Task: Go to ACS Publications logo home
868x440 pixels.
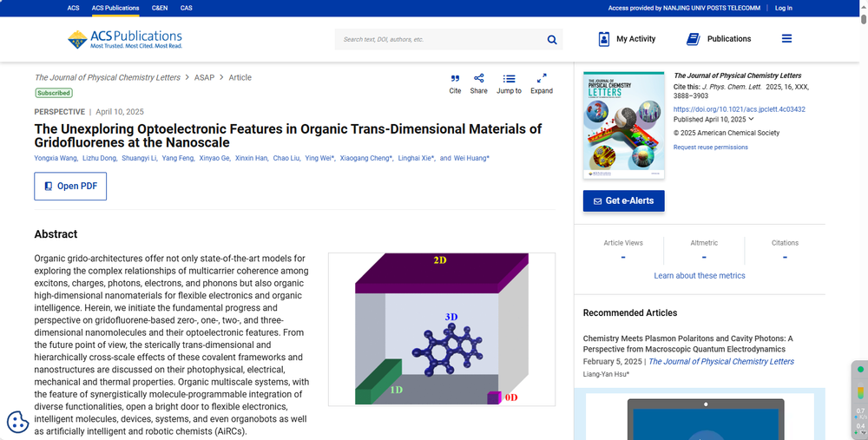Action: [125, 39]
